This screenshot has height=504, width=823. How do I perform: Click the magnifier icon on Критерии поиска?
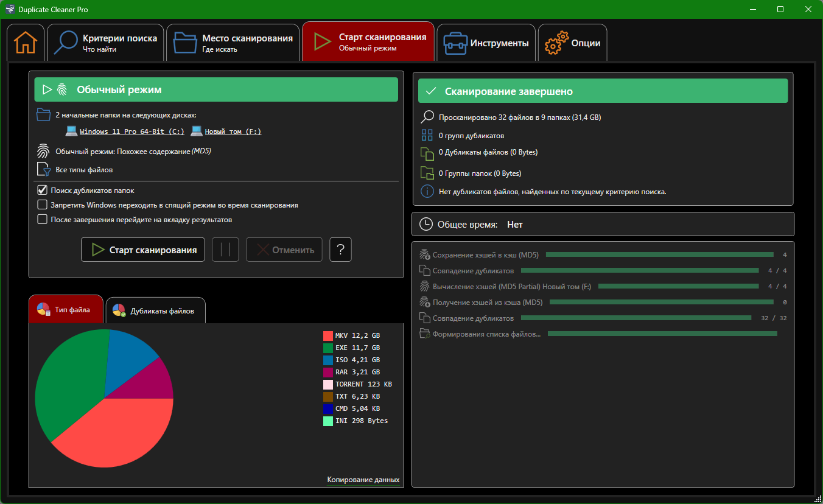(x=66, y=43)
